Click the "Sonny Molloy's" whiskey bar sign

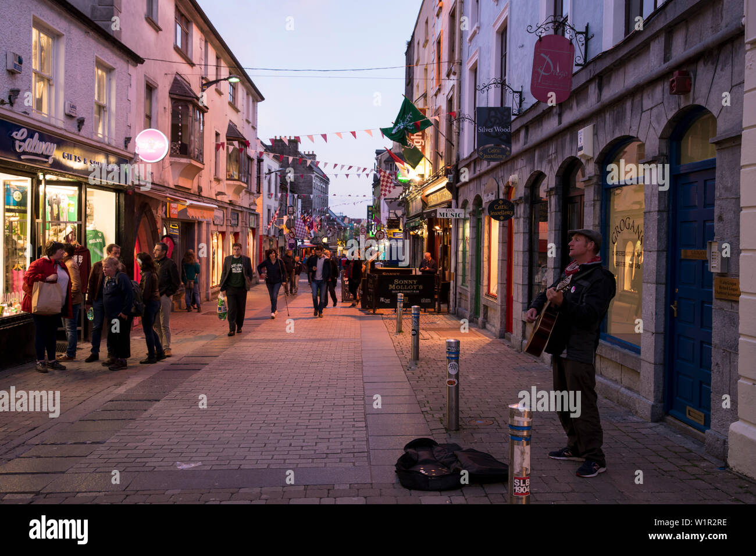pos(405,291)
